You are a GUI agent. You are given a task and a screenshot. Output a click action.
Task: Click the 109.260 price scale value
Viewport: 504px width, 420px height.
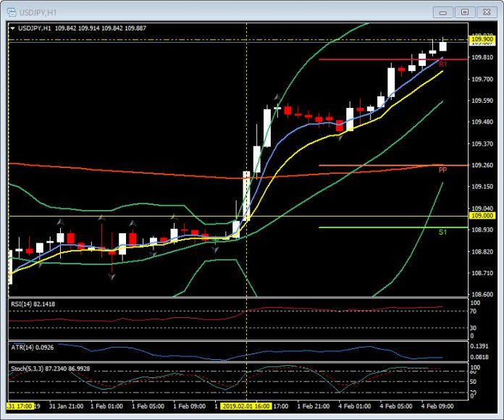(482, 165)
